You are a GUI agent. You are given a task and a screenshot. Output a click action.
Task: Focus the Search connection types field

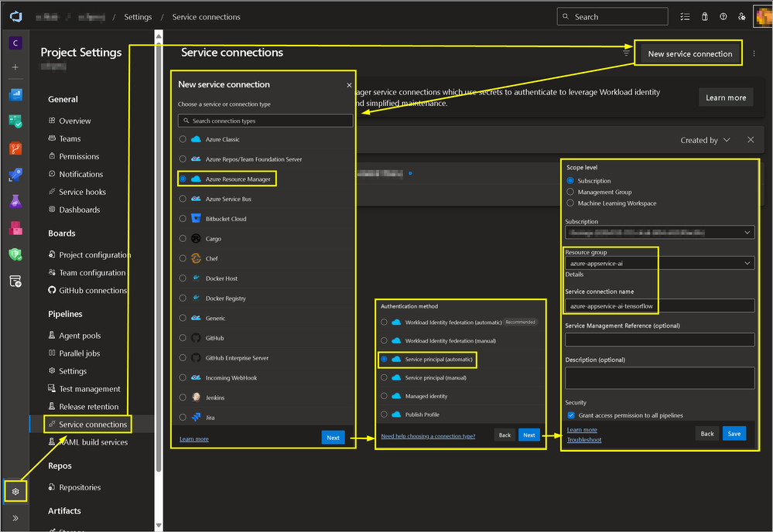[265, 121]
